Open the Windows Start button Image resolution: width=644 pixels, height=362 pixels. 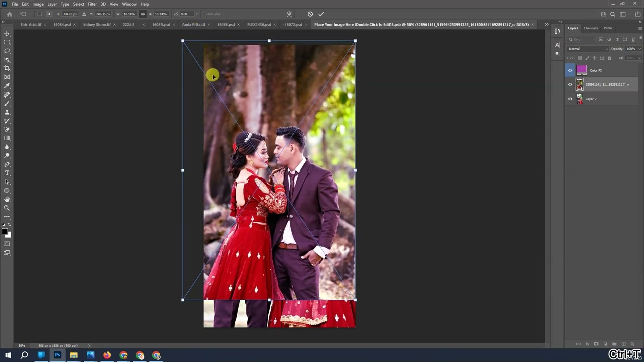[x=8, y=355]
